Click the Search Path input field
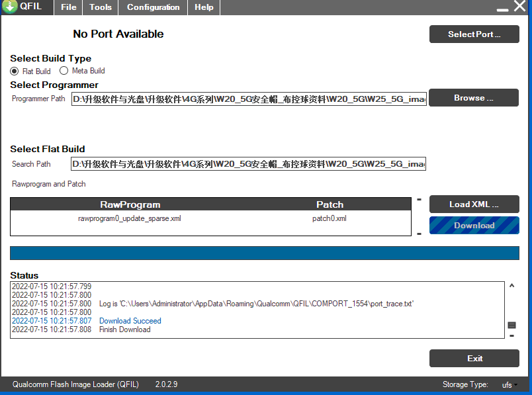Screen dimensions: 532x395 (x=248, y=164)
